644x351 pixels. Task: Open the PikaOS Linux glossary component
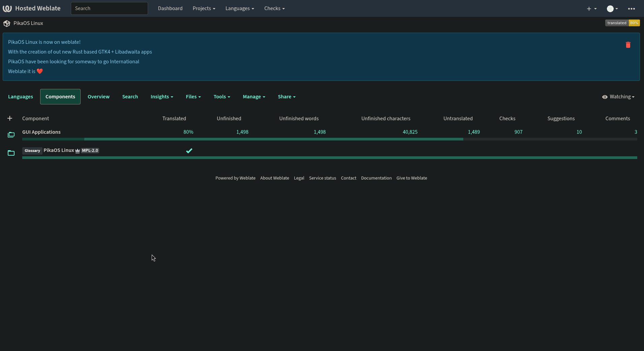[59, 150]
